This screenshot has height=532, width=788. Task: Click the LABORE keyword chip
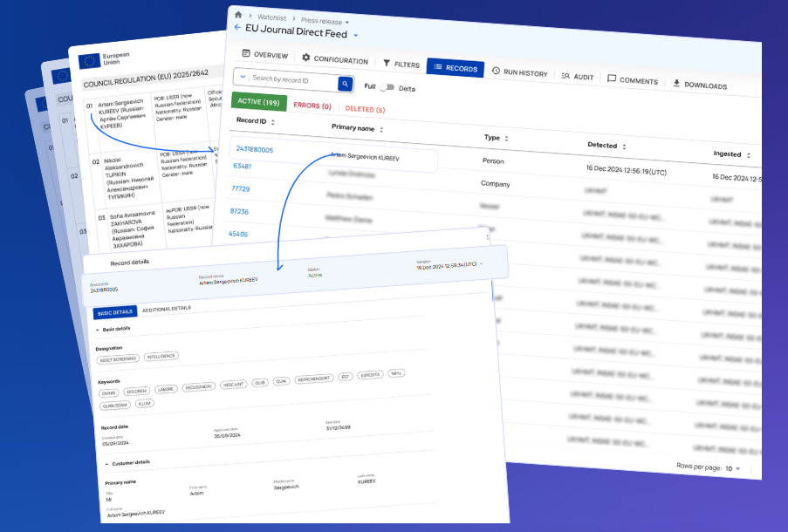point(165,389)
